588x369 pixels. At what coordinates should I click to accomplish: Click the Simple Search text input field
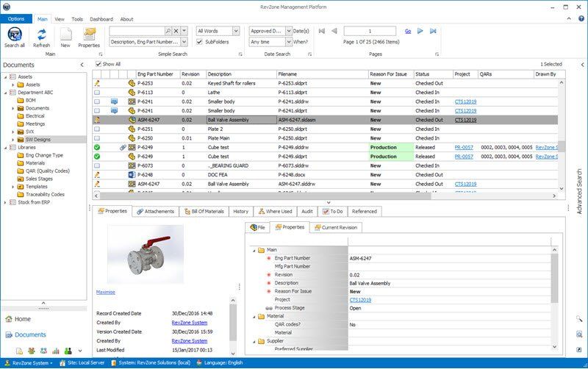click(x=137, y=31)
